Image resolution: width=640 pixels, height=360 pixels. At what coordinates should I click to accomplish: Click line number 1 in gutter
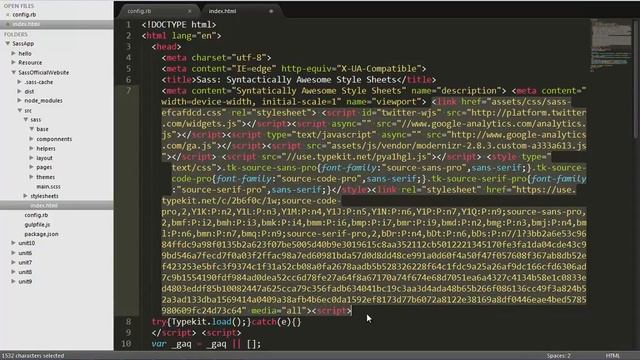[128, 25]
